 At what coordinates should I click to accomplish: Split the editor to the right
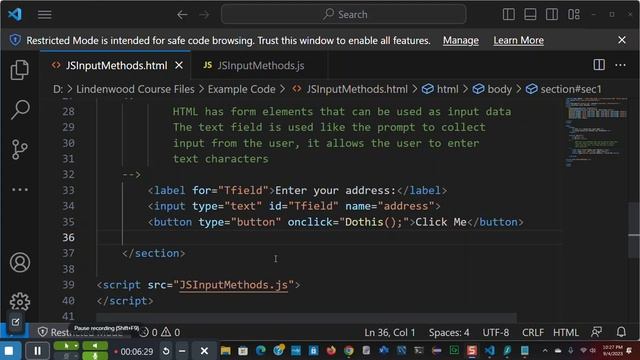click(x=599, y=65)
